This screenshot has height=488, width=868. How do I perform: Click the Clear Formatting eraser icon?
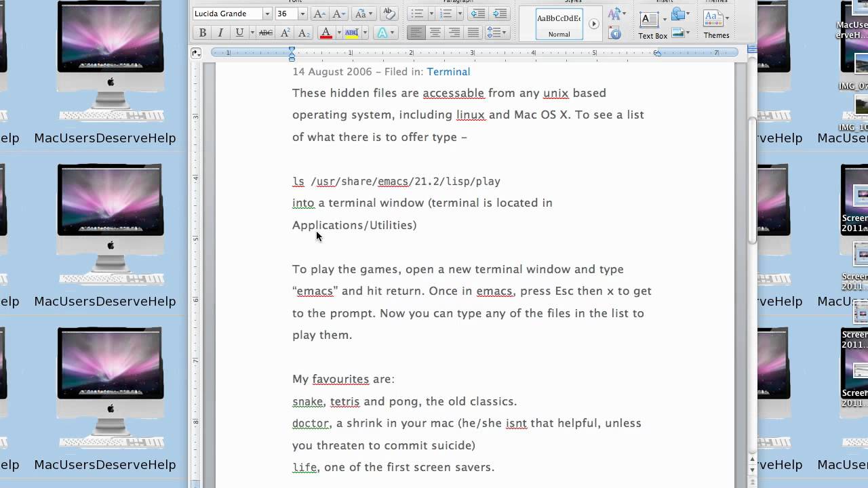[x=389, y=14]
